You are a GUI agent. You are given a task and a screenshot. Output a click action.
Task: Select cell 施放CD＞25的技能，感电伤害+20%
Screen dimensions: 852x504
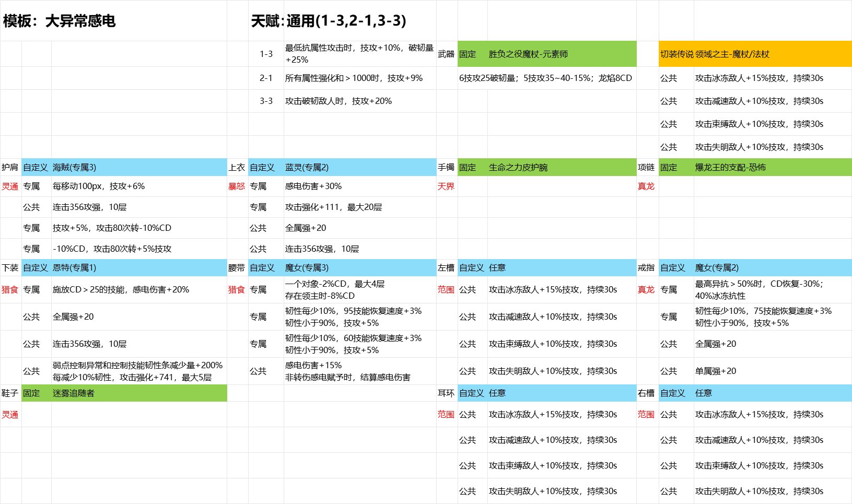139,289
